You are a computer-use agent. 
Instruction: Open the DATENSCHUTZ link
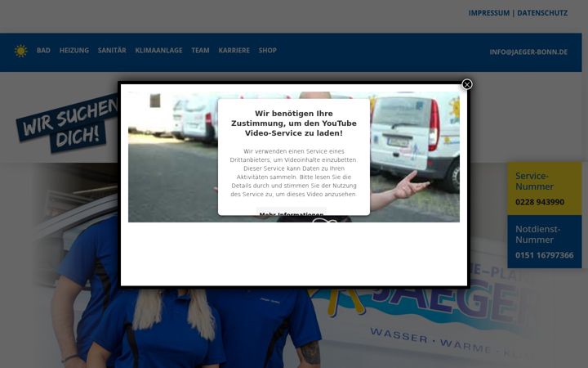tap(542, 13)
